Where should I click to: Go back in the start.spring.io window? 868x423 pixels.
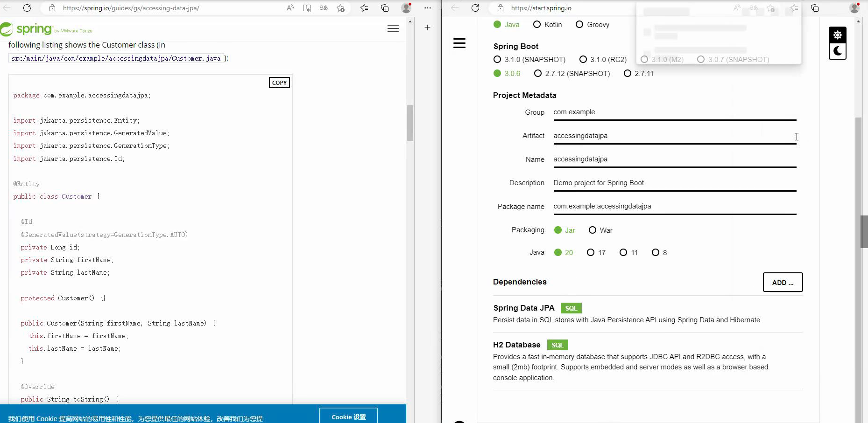[455, 8]
